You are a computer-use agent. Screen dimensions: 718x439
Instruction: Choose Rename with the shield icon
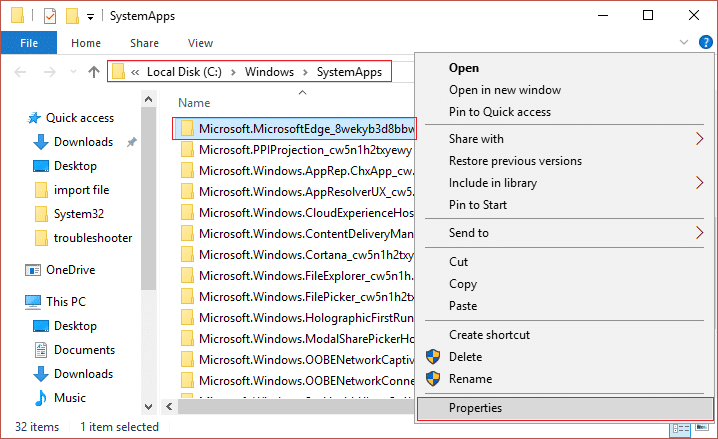point(564,379)
